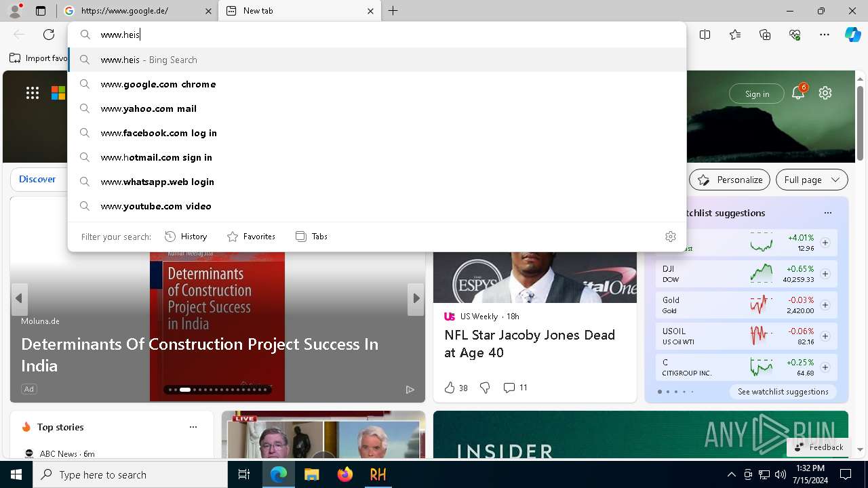Screen dimensions: 868x488
Task: Filter search by Tabs
Action: click(x=312, y=237)
